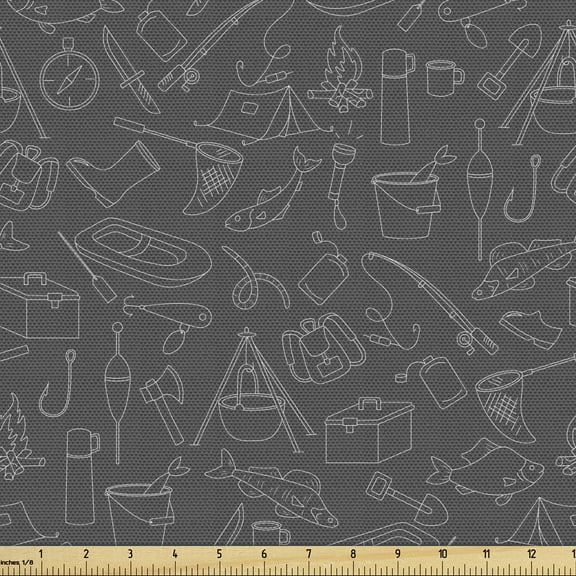Image resolution: width=576 pixels, height=576 pixels.
Task: Click the ruler number 11
Action: (x=487, y=554)
